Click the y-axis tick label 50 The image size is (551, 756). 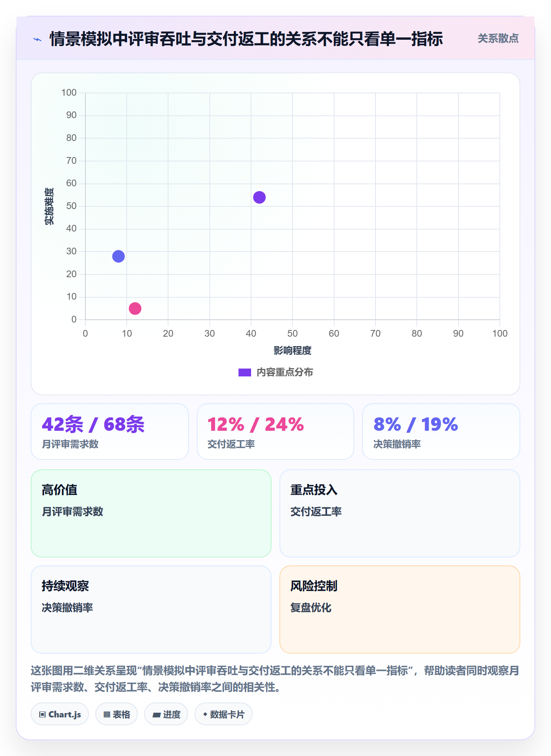point(71,206)
